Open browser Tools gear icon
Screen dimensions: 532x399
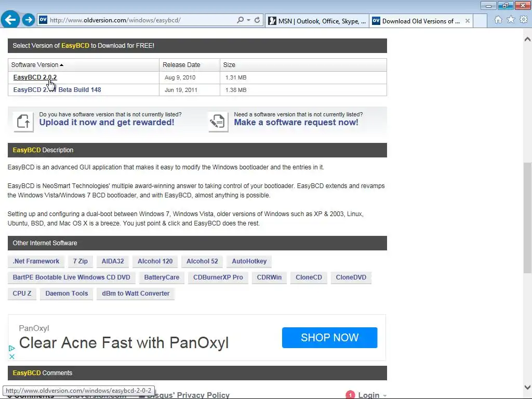524,20
